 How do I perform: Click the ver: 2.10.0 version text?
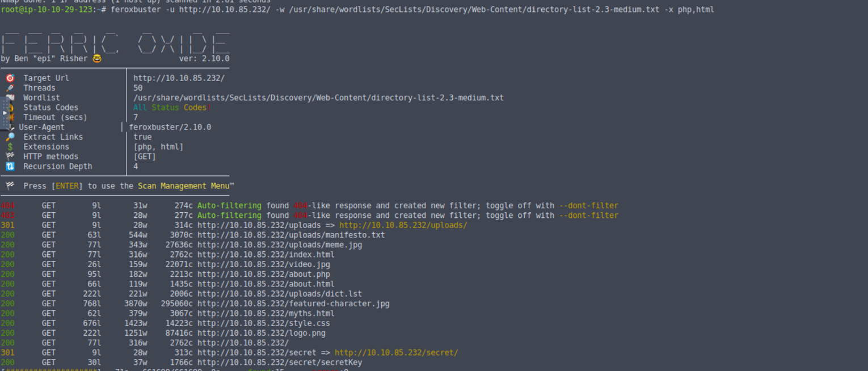pyautogui.click(x=204, y=58)
